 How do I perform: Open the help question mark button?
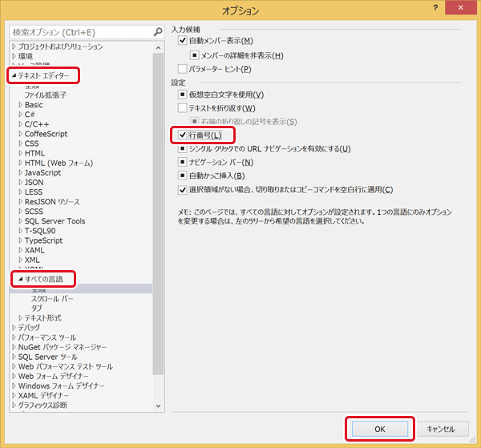tap(435, 8)
